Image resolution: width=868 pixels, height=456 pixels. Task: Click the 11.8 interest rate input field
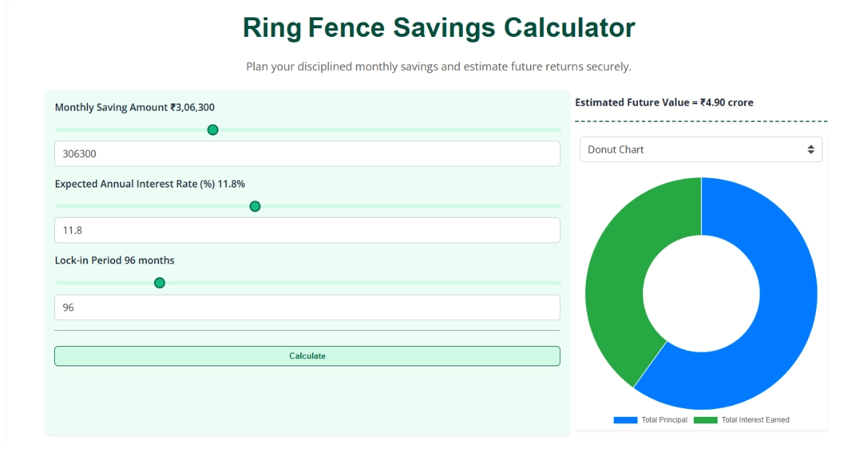(x=307, y=229)
